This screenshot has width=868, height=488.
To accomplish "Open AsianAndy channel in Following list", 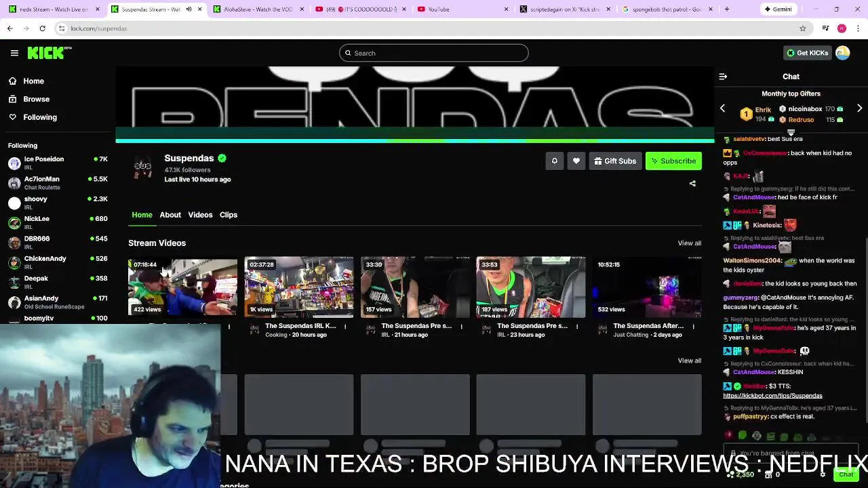I will 58,302.
